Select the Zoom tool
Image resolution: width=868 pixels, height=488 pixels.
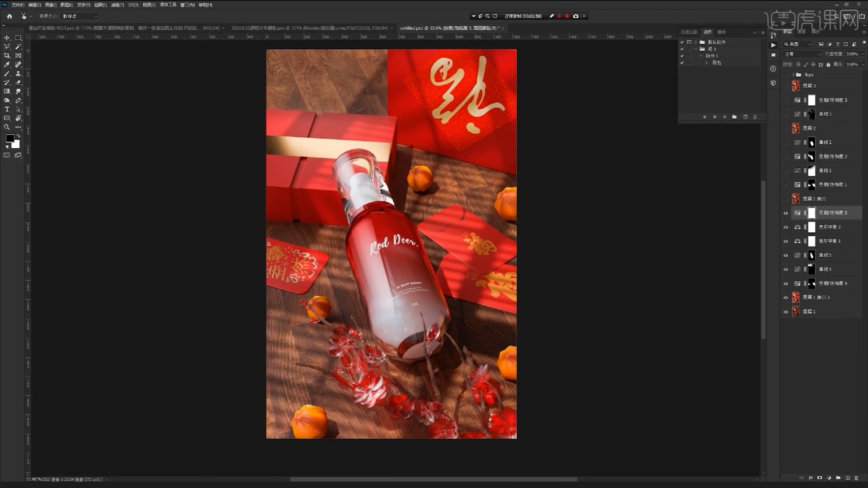(7, 127)
